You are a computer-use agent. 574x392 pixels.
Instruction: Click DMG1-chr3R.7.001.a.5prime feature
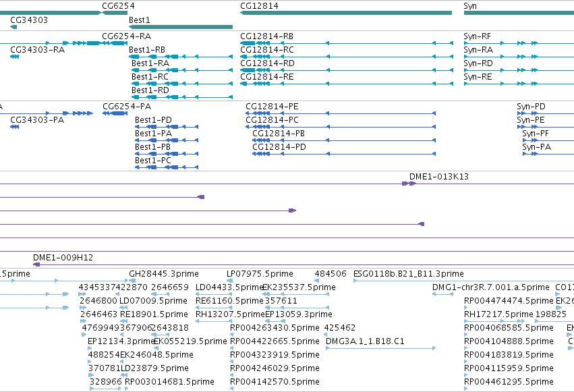coord(491,287)
